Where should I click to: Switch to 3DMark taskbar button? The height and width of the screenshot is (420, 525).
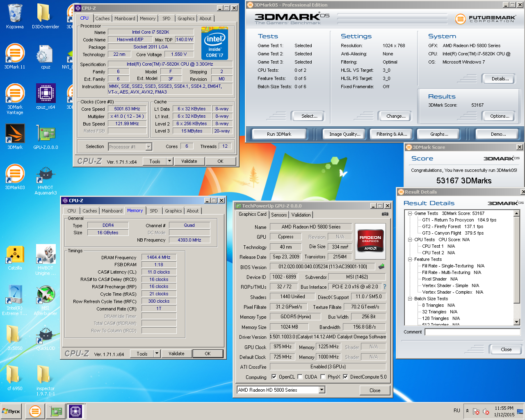pyautogui.click(x=35, y=411)
